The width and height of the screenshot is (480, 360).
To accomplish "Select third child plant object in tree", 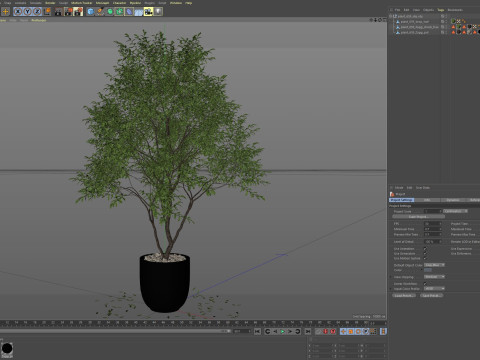I will click(414, 32).
